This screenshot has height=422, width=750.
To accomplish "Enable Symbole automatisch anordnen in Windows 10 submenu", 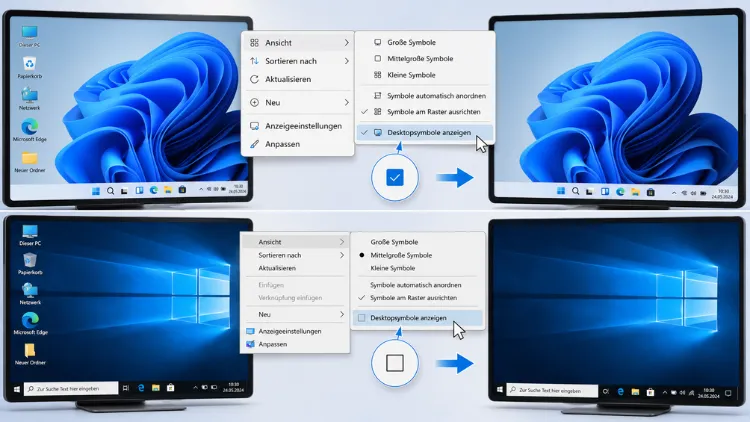I will coord(418,285).
